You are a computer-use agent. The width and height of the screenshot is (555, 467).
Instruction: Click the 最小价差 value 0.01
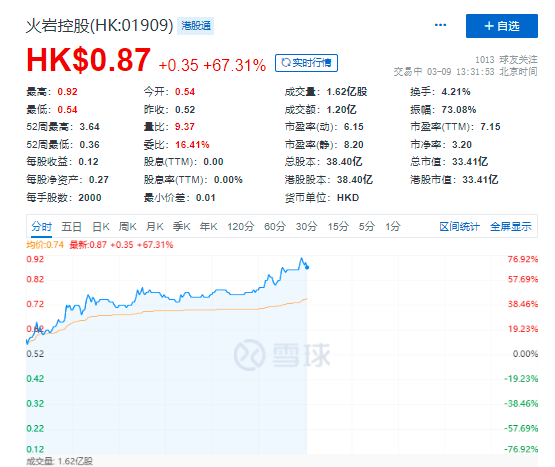[x=206, y=198]
